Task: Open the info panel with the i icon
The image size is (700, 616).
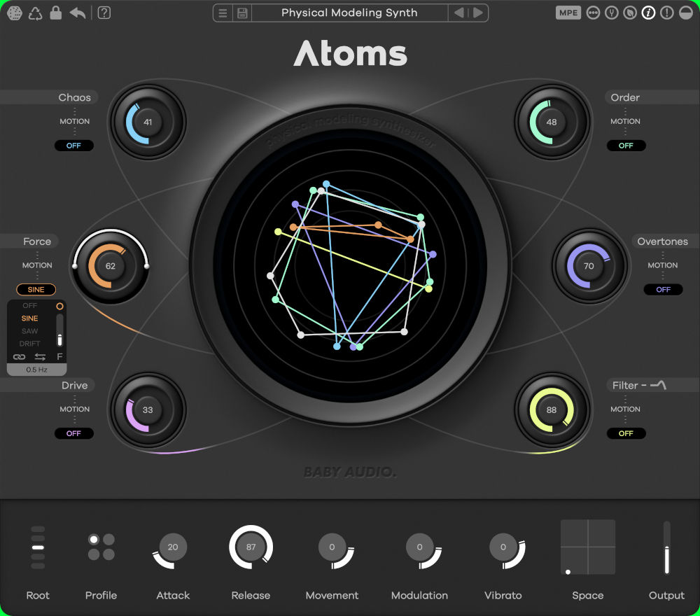Action: tap(648, 12)
